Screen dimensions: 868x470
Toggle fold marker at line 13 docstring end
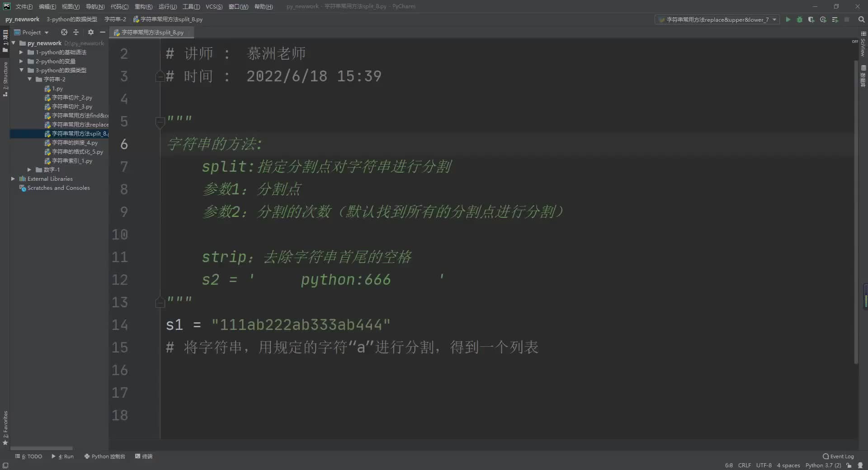pos(160,302)
